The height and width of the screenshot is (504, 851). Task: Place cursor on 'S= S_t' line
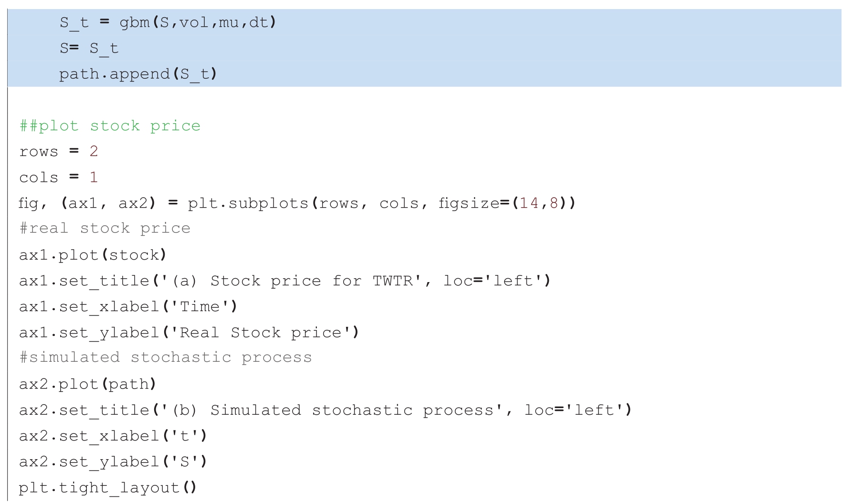89,48
